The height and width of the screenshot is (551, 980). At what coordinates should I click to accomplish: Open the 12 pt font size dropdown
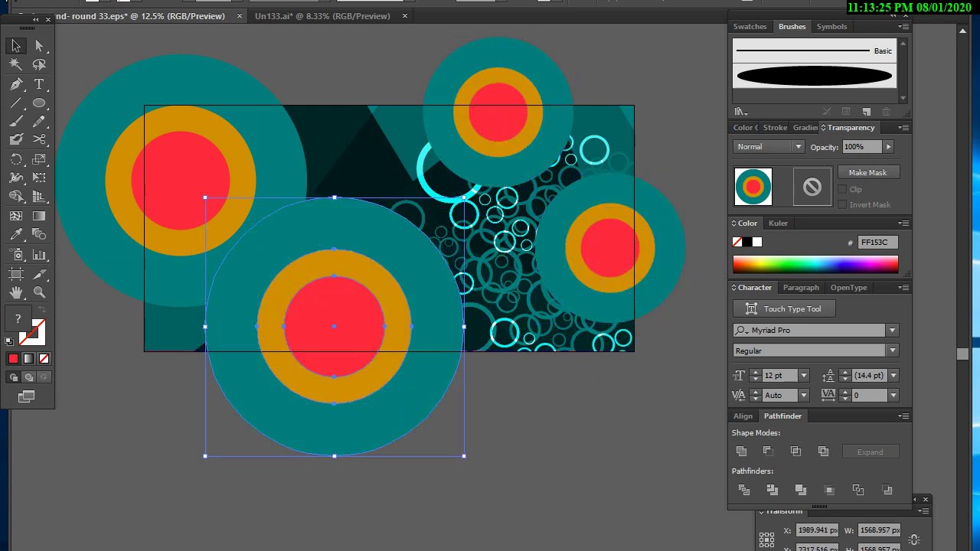click(803, 375)
